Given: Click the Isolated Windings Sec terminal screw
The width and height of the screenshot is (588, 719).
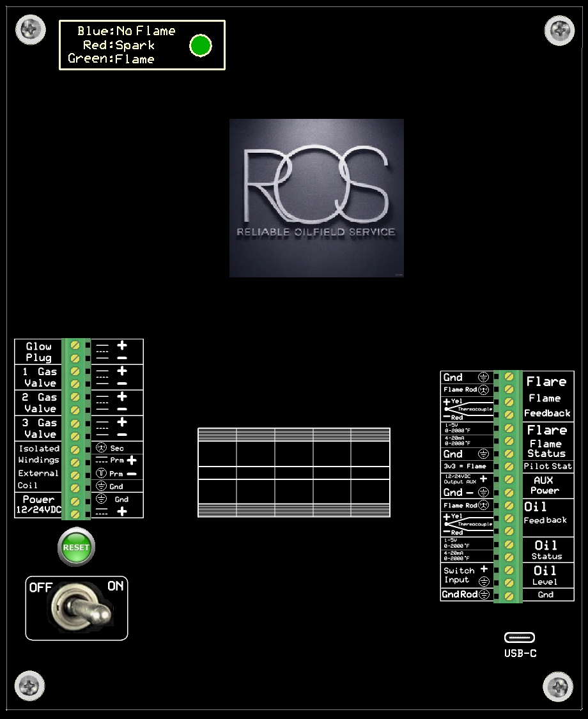Looking at the screenshot, I should point(75,449).
